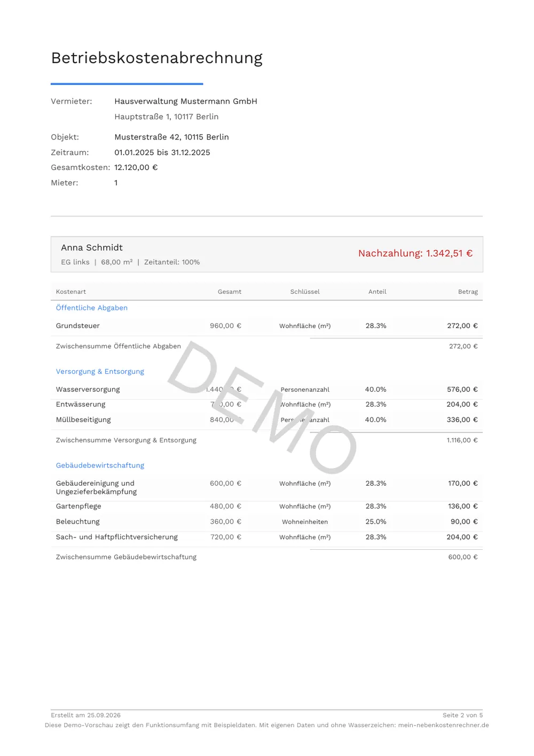Click the Beleuchtung row label
Screen dimensions: 534x756
click(x=78, y=522)
